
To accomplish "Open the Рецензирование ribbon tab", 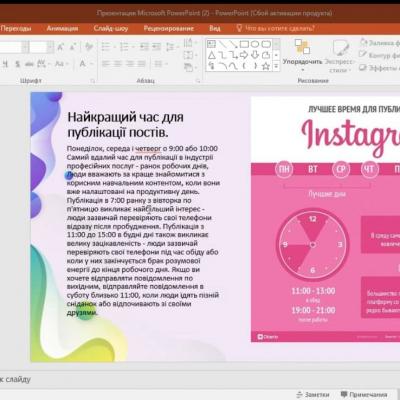I will (169, 28).
